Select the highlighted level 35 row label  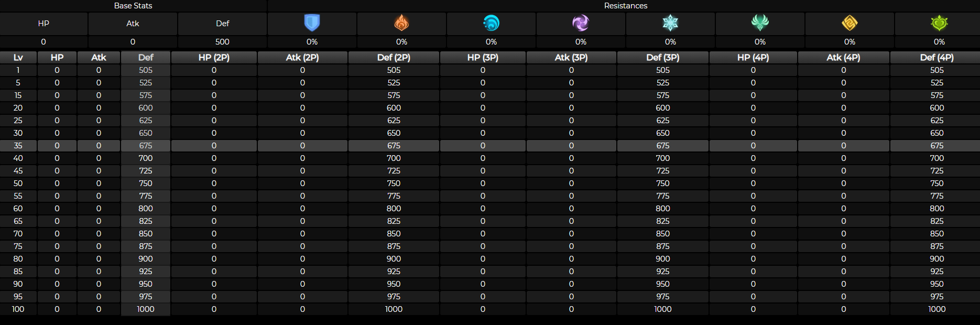tap(18, 146)
